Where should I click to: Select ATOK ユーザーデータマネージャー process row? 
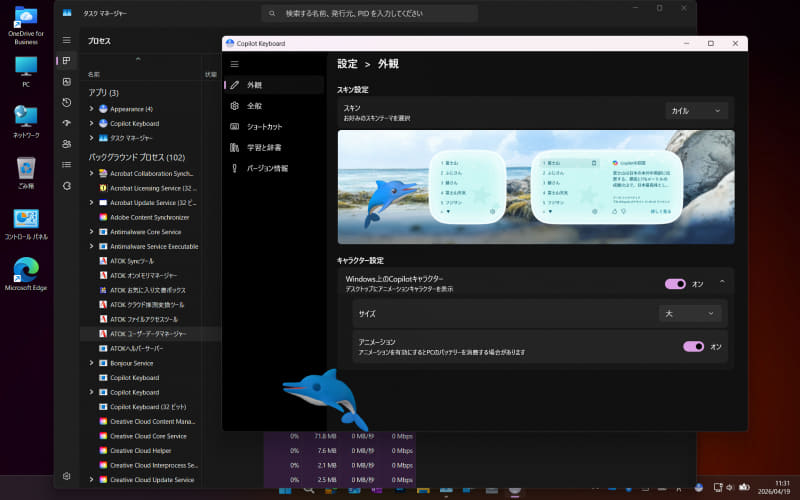[150, 334]
